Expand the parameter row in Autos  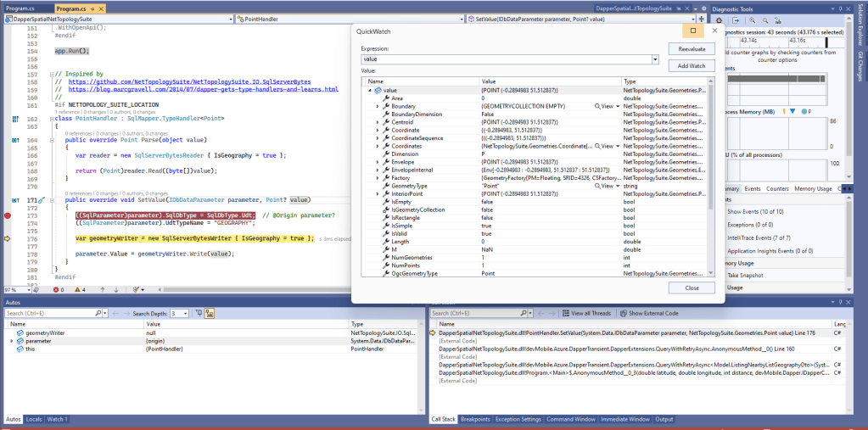click(11, 341)
